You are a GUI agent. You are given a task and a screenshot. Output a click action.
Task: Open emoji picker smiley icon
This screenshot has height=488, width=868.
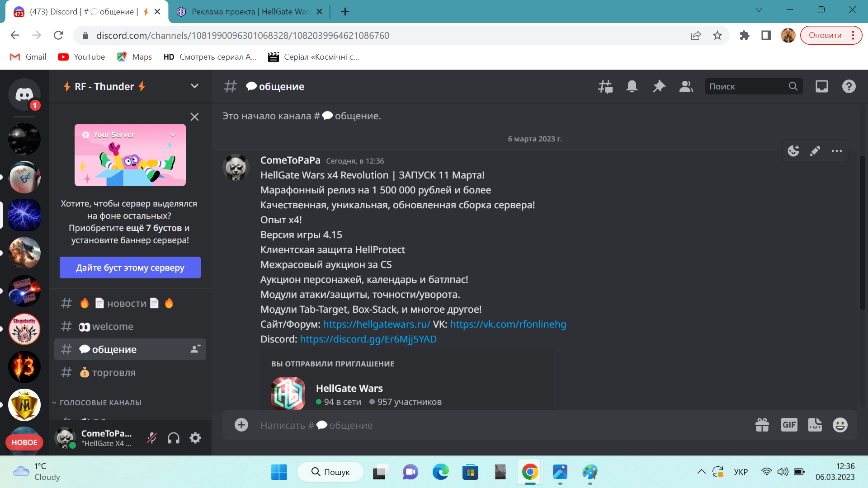click(x=840, y=425)
